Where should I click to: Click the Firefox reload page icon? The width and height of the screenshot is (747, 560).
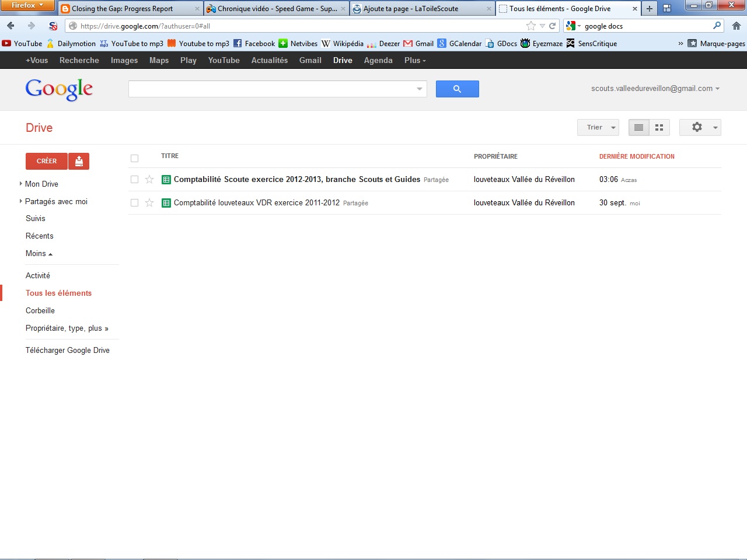tap(552, 26)
